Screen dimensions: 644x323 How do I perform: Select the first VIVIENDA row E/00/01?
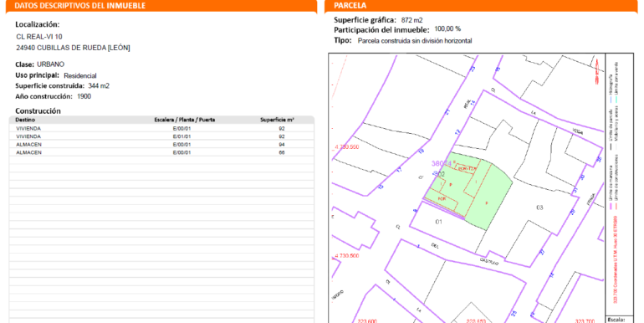tap(161, 129)
